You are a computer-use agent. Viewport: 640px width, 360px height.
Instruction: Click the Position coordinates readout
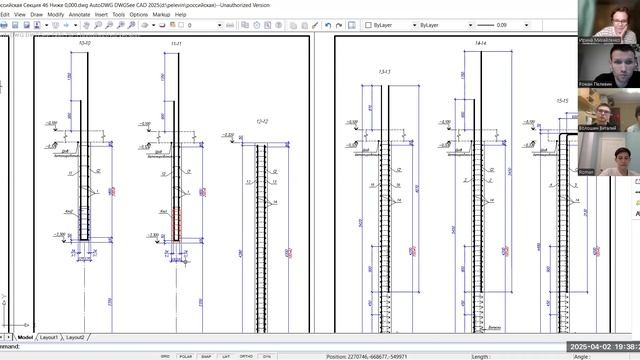coord(366,357)
